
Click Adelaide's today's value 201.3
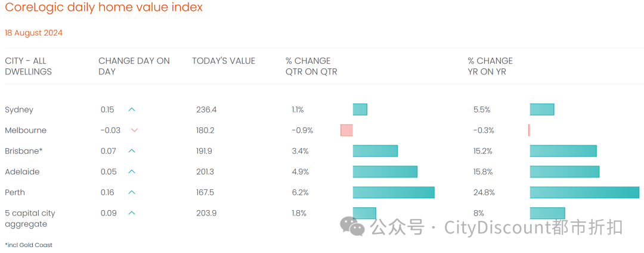pyautogui.click(x=205, y=171)
